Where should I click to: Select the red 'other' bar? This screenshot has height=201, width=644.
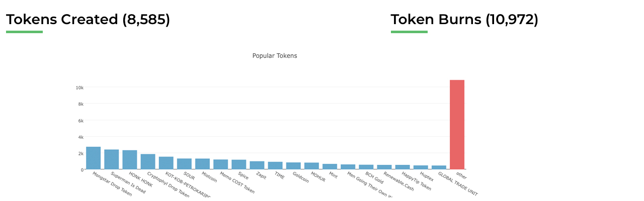pyautogui.click(x=457, y=125)
